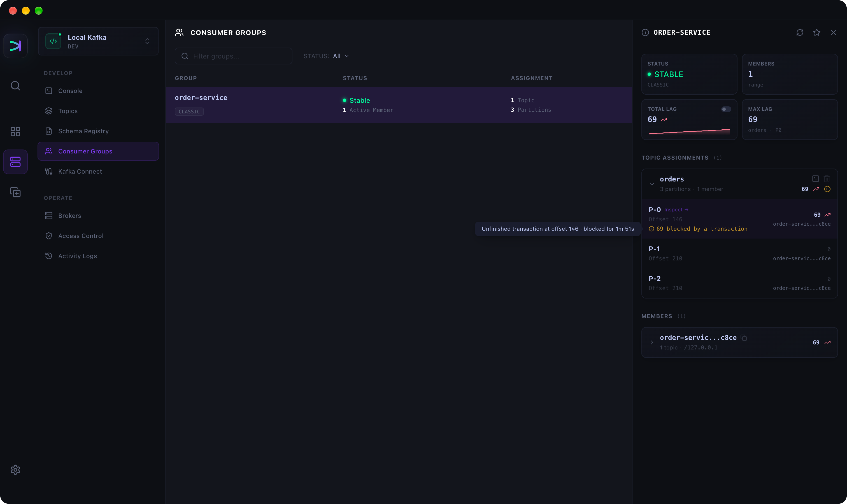Click the STATUS Stable card
This screenshot has width=847, height=504.
click(689, 74)
